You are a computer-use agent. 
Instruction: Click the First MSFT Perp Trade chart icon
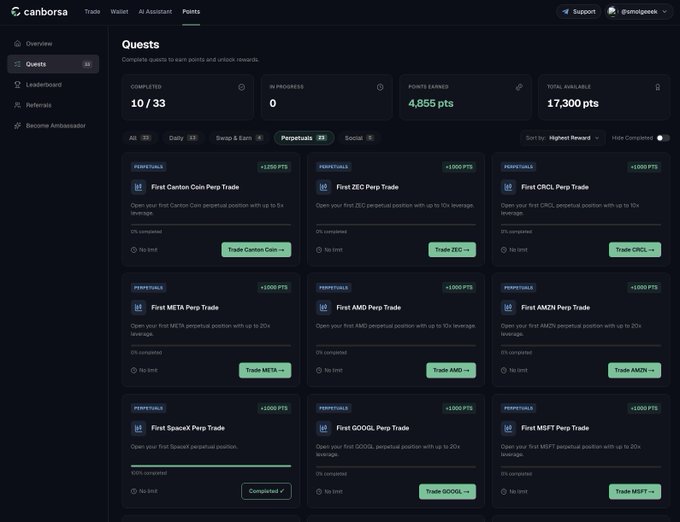click(508, 428)
